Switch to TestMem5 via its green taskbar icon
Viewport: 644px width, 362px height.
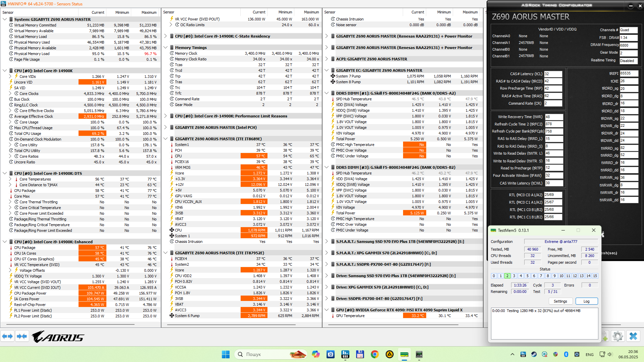click(404, 354)
